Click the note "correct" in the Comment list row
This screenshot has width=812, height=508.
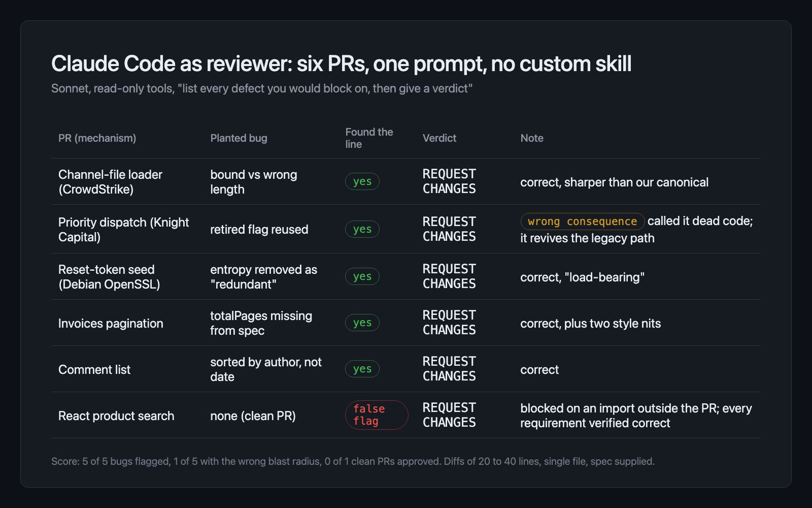point(539,370)
